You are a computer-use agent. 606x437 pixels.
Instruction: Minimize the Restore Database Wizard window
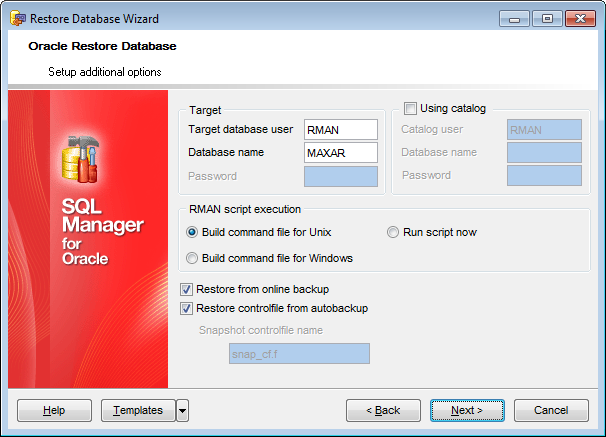click(x=514, y=19)
